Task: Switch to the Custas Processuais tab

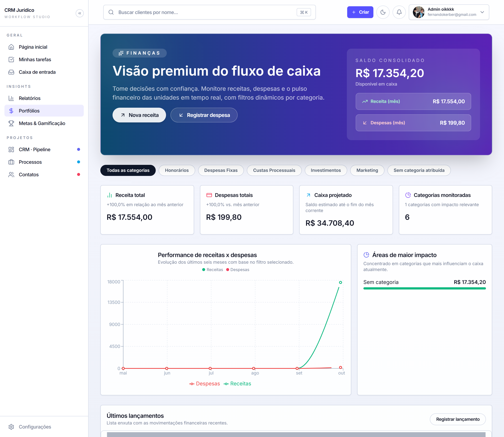Action: coord(274,170)
